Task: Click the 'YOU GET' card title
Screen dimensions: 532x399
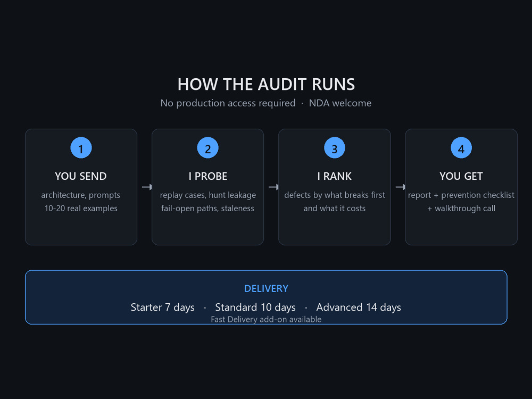Action: pyautogui.click(x=461, y=176)
